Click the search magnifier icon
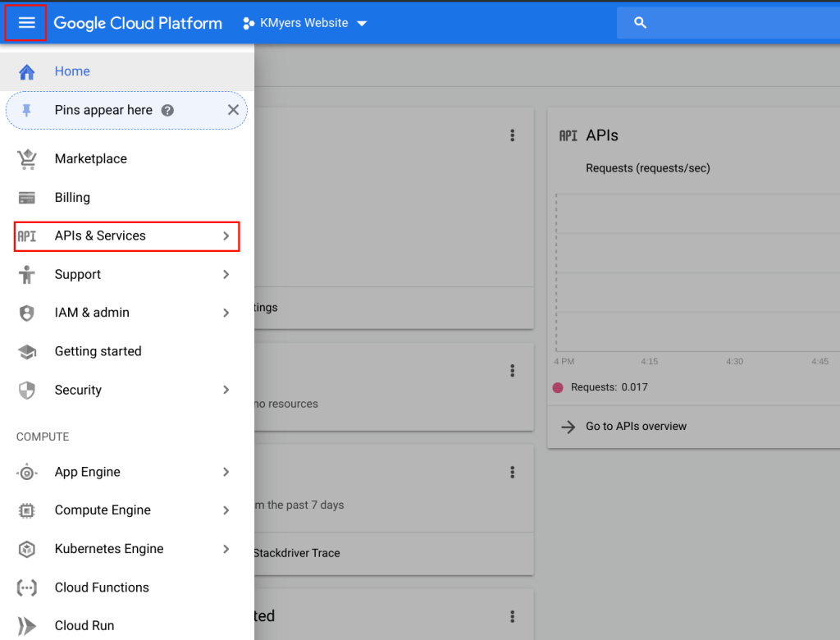 point(640,22)
